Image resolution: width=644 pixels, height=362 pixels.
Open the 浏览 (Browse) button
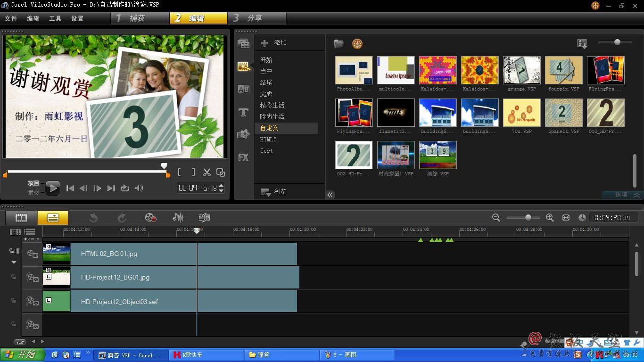tap(274, 192)
